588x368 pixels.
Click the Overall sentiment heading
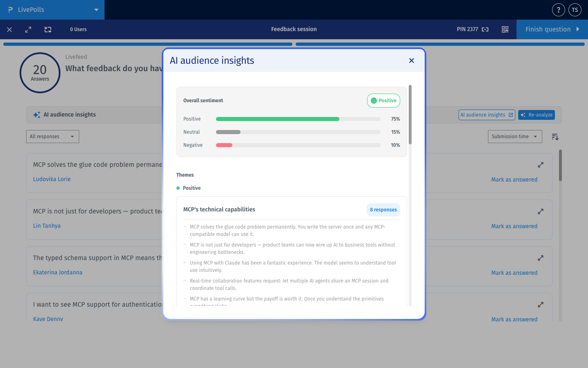(203, 101)
